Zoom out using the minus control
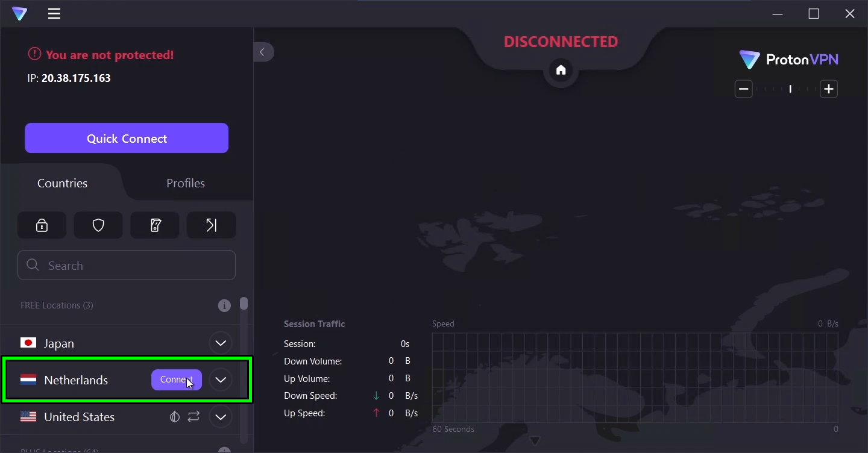The height and width of the screenshot is (453, 868). pos(743,89)
